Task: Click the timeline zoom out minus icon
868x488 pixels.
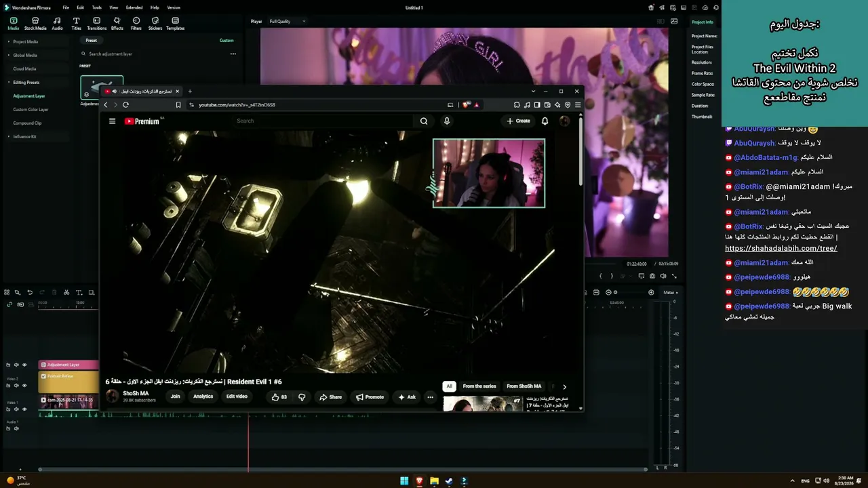Action: [x=608, y=292]
